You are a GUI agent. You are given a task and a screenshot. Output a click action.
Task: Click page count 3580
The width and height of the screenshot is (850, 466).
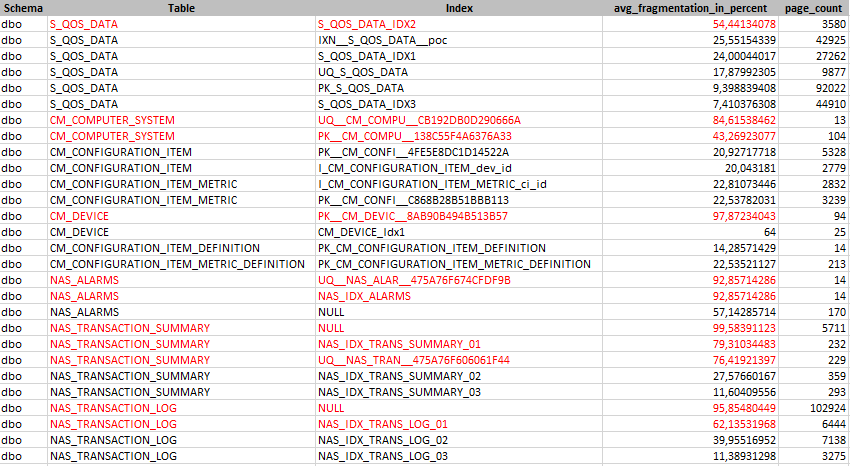tap(814, 24)
